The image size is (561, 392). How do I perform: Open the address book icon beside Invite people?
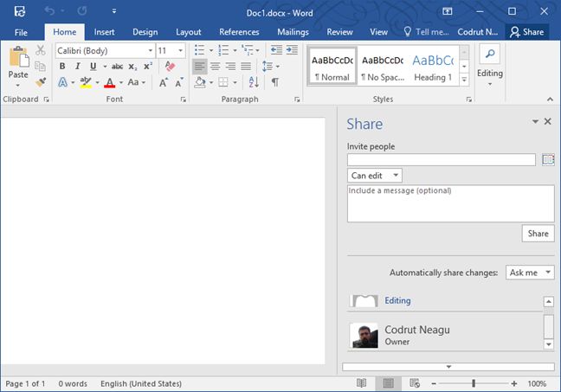click(548, 159)
